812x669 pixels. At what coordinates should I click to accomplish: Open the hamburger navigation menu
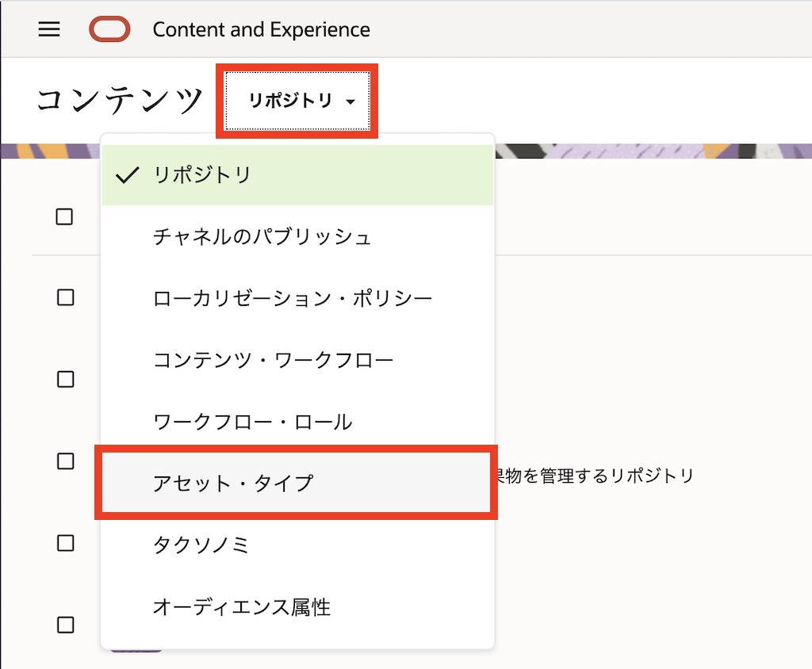point(49,29)
